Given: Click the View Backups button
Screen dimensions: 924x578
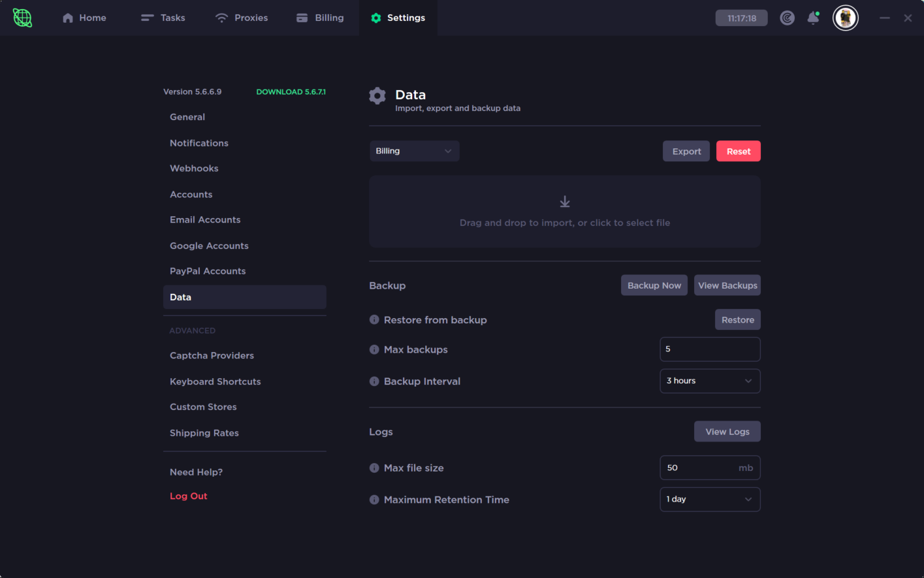Looking at the screenshot, I should click(727, 285).
